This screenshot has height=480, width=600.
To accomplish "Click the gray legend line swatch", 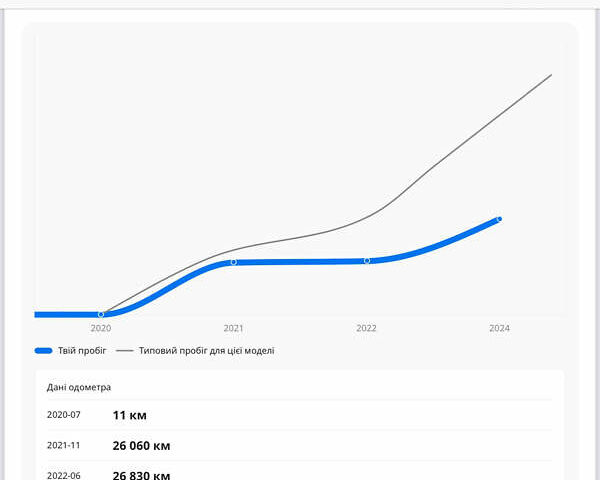I will (x=125, y=351).
